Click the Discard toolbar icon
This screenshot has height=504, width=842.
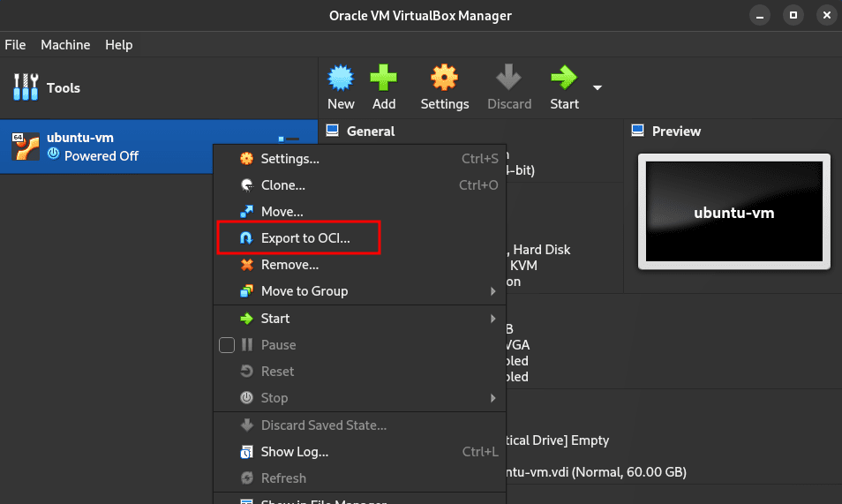[508, 78]
